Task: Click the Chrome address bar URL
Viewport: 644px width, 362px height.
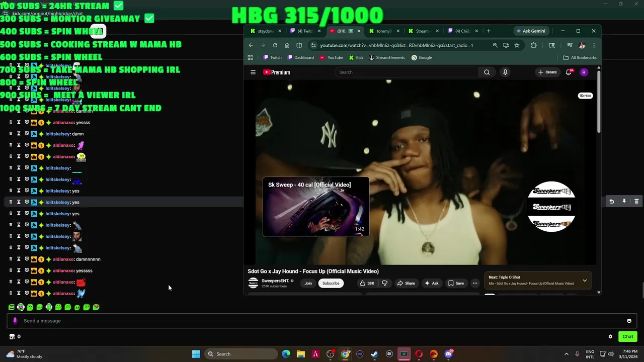Action: (x=396, y=45)
